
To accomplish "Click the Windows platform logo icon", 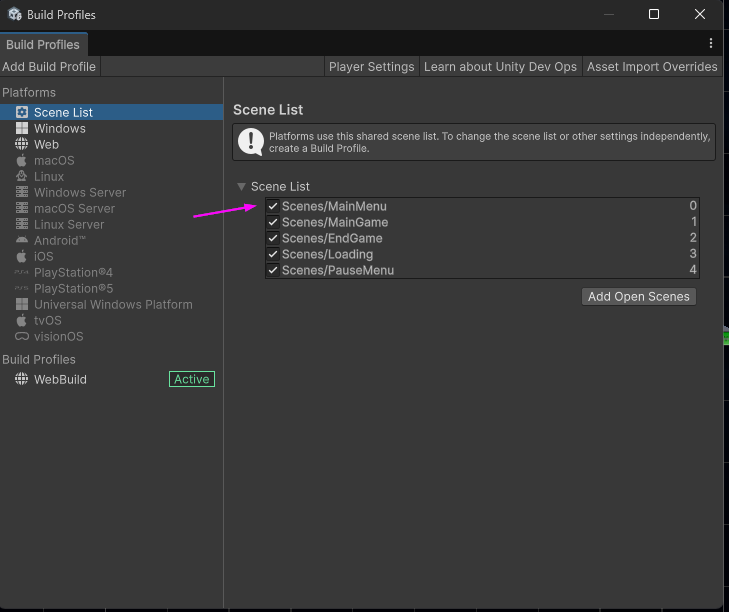I will tap(22, 128).
